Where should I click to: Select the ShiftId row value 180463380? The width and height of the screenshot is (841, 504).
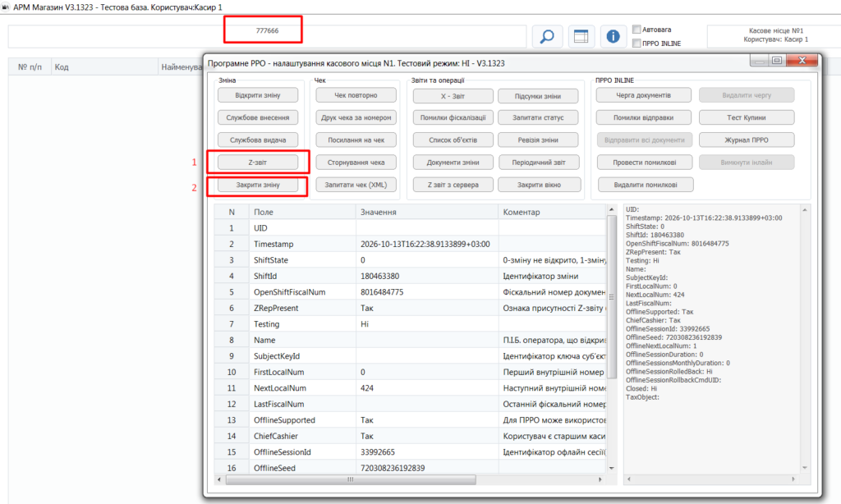pyautogui.click(x=379, y=276)
